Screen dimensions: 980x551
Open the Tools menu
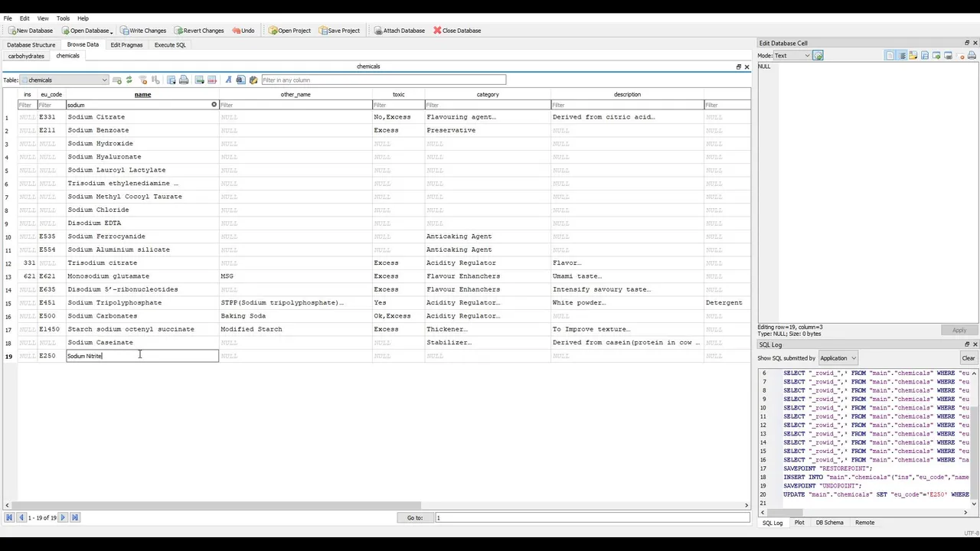[63, 18]
